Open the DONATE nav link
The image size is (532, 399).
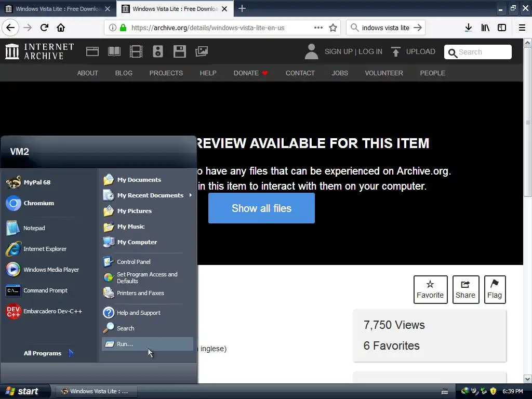click(x=250, y=73)
